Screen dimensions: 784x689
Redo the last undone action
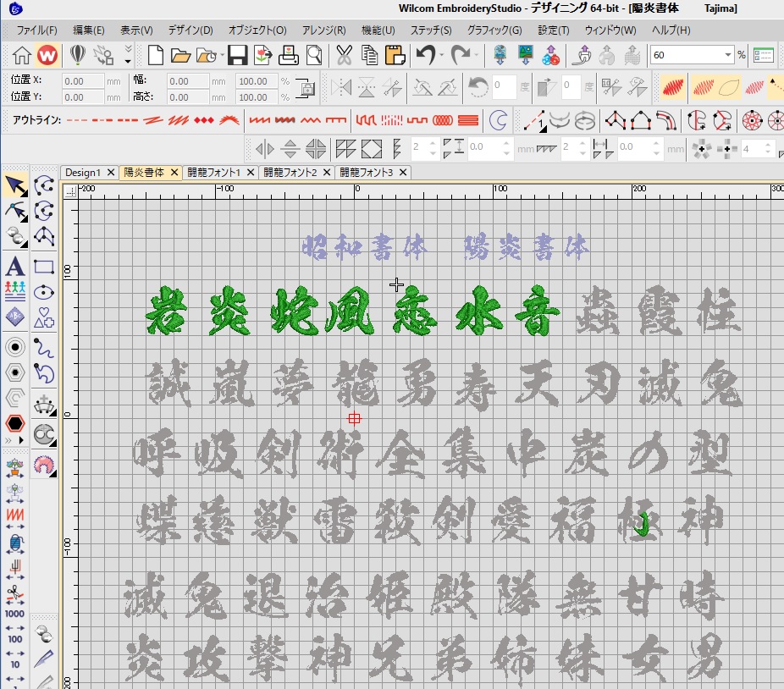(460, 54)
